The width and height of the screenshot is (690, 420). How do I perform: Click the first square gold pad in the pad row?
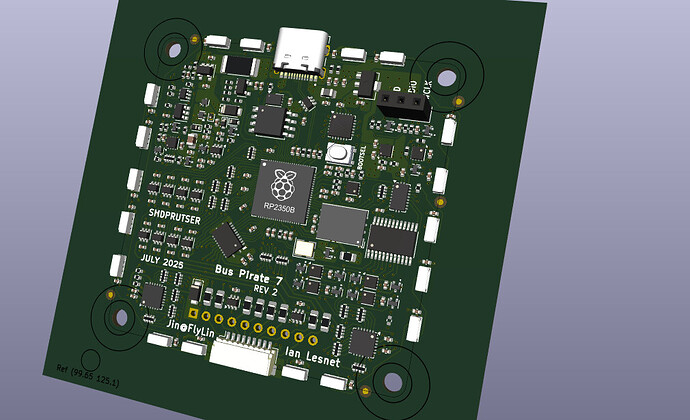point(193,313)
